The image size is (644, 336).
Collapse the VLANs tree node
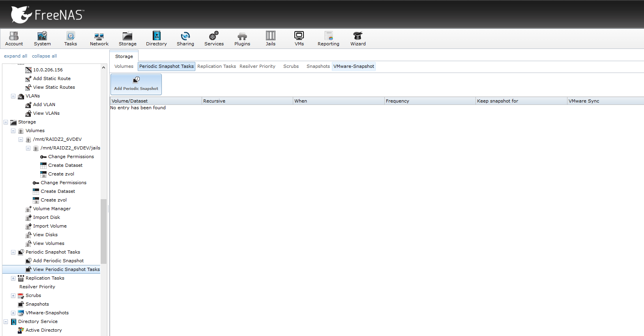[13, 96]
